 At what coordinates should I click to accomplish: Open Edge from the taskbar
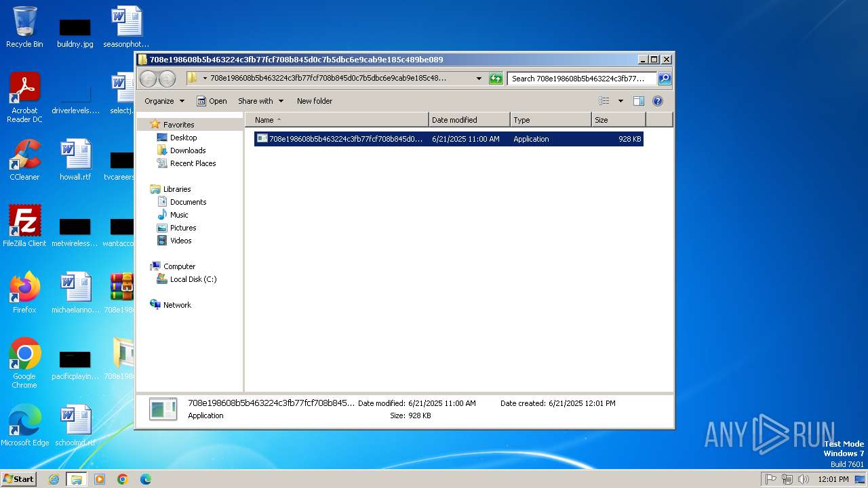coord(145,479)
